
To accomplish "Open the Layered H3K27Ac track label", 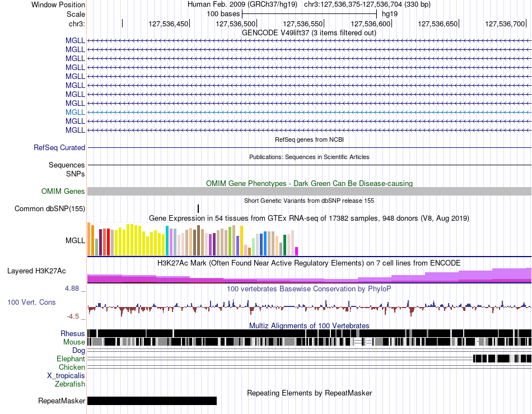I will pyautogui.click(x=36, y=271).
